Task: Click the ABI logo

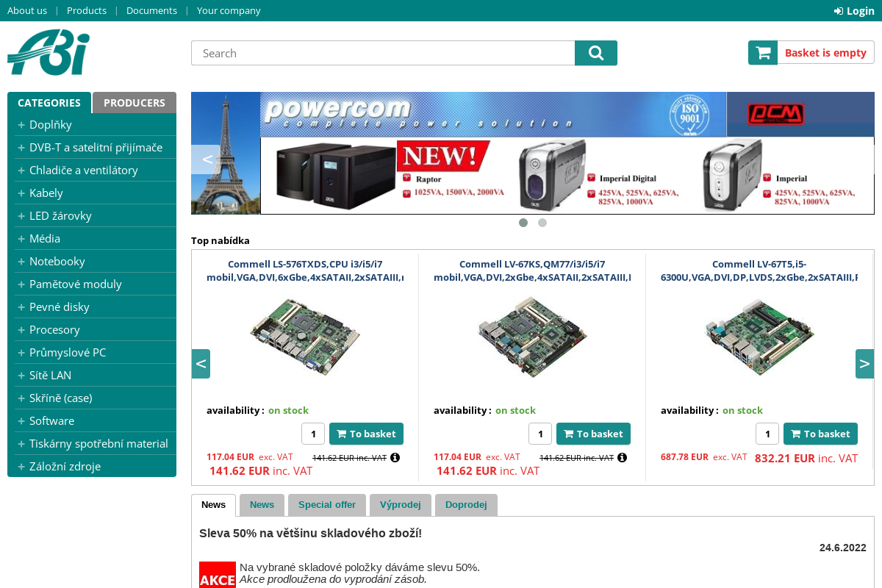Action: pos(49,54)
